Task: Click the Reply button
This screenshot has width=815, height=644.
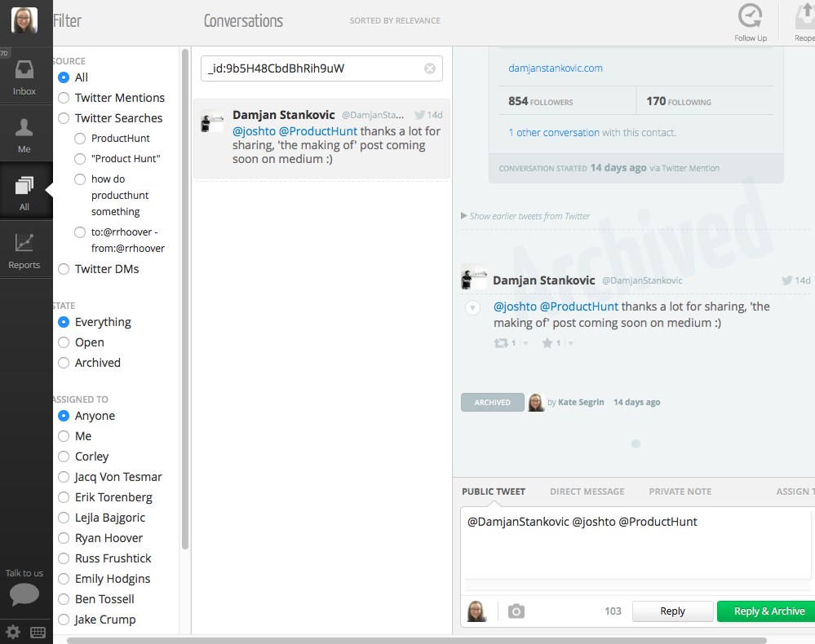Action: point(672,611)
